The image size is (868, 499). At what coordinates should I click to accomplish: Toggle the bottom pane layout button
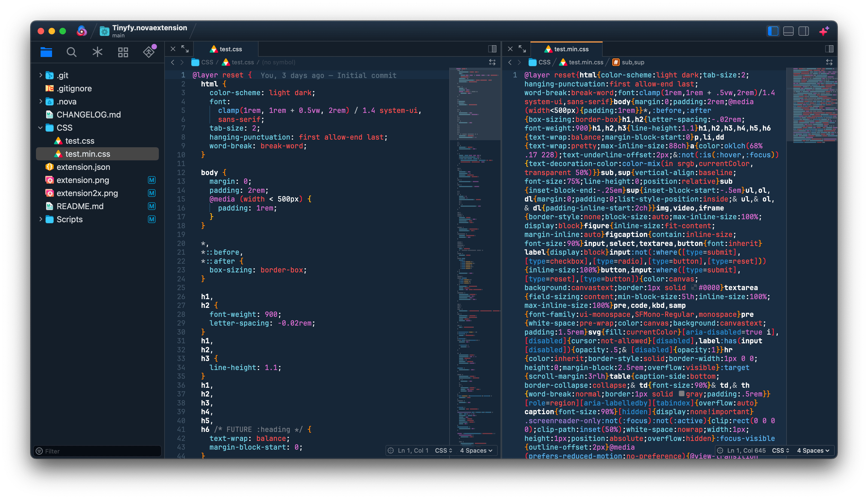[x=788, y=31]
